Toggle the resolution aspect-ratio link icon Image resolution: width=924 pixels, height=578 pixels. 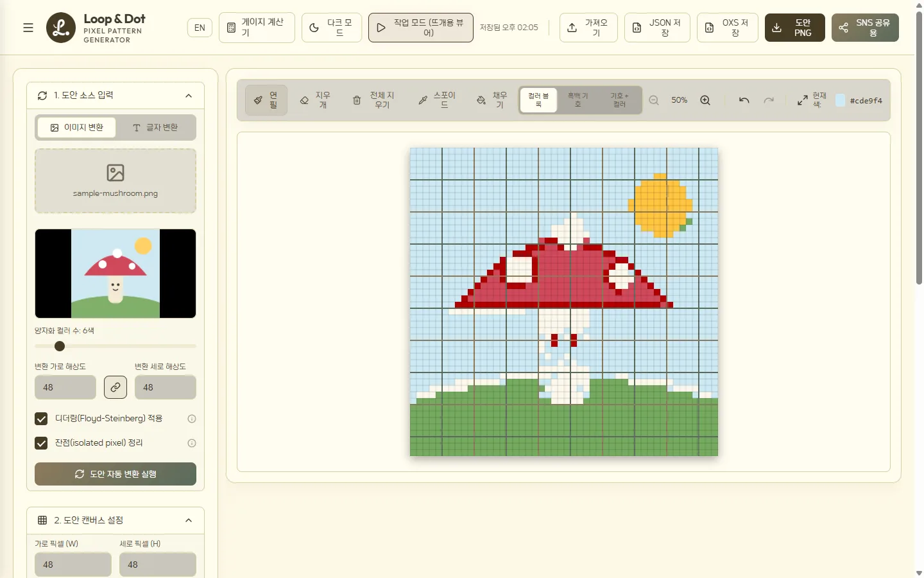tap(116, 387)
